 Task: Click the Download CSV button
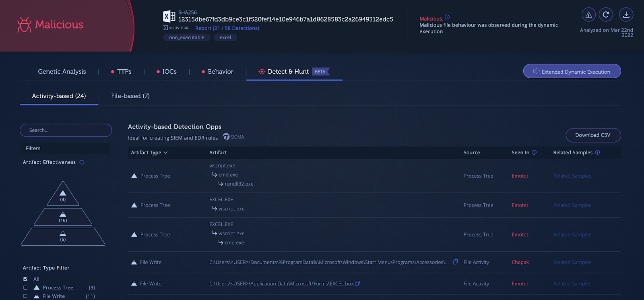click(x=593, y=135)
